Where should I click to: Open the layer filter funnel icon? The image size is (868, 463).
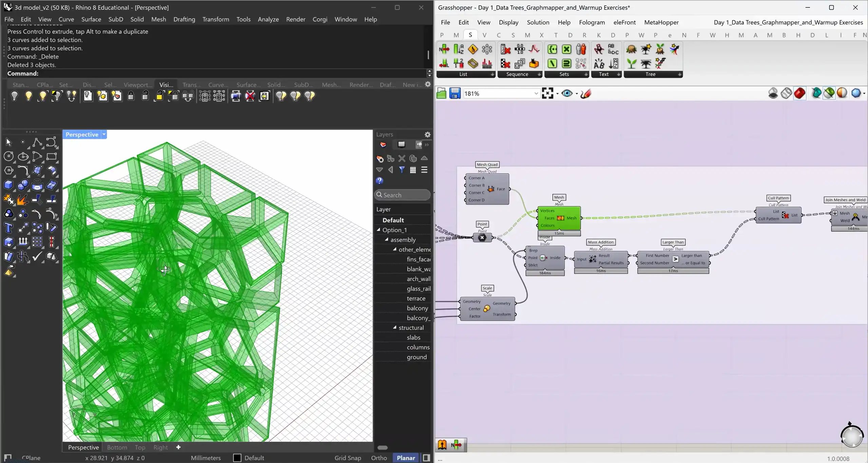[402, 170]
